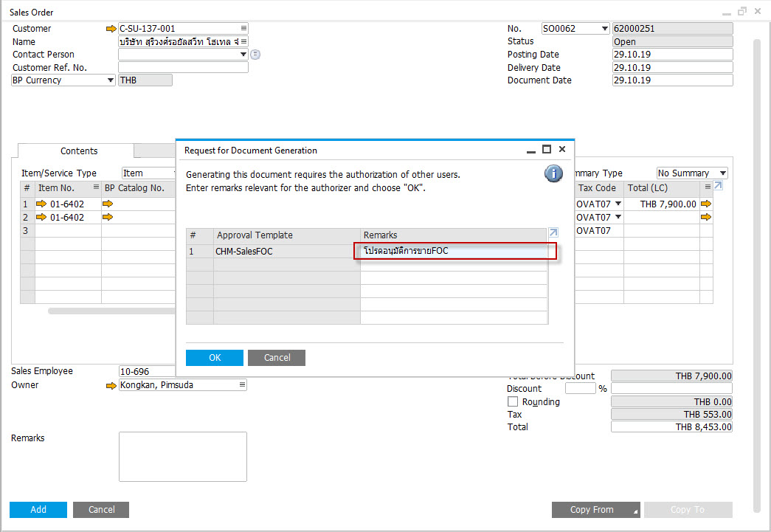Click the horizontal scrollbar under the item grid
Viewport: 771px width, 532px height.
pyautogui.click(x=111, y=311)
